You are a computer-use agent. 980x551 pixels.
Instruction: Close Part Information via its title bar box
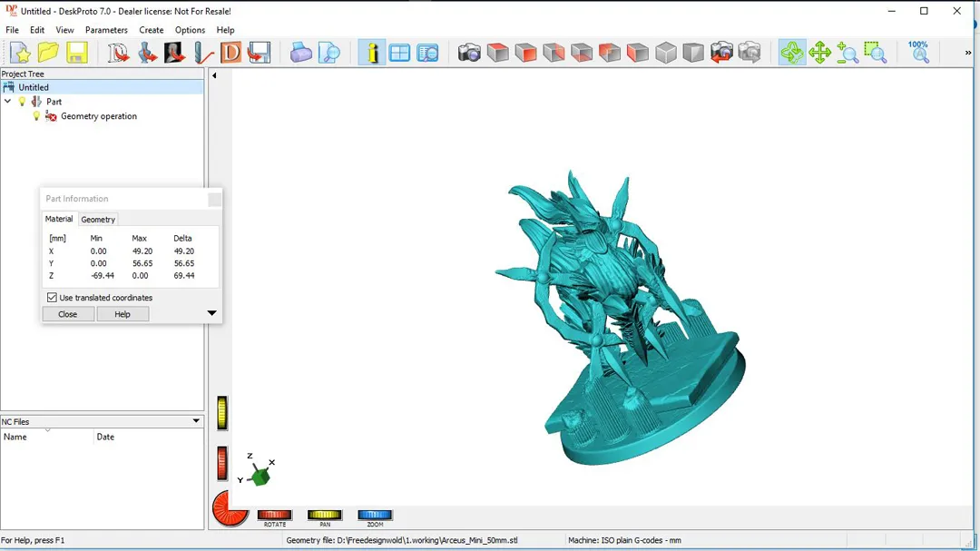214,199
